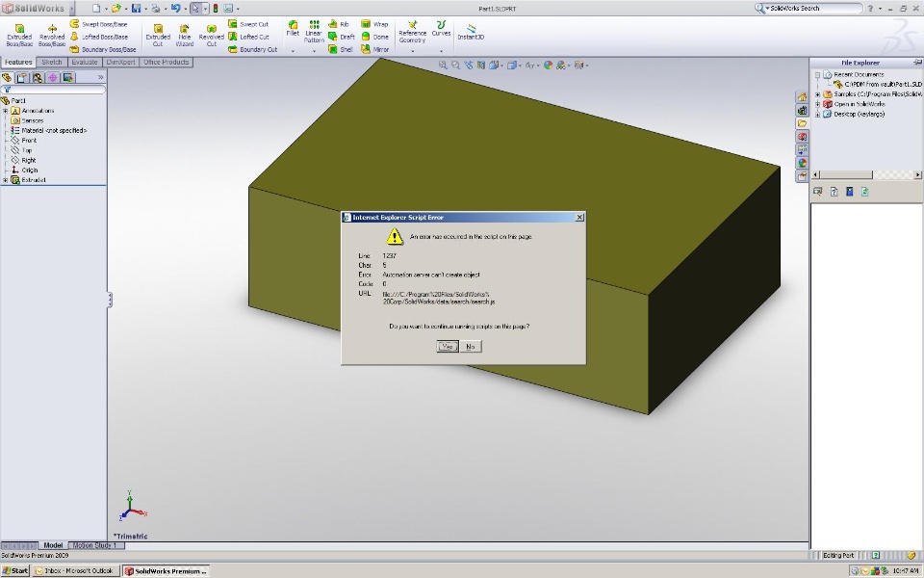The width and height of the screenshot is (924, 578).
Task: Expand the Annotations tree node
Action: 6,111
